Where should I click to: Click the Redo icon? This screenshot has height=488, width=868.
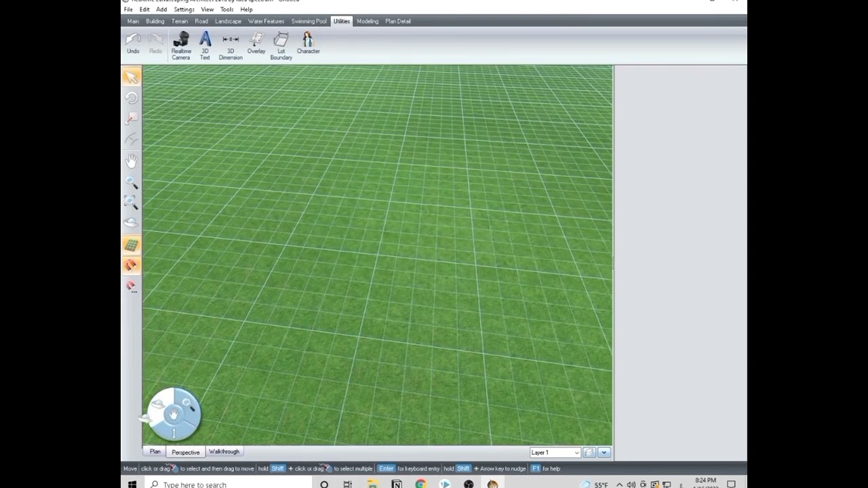tap(155, 43)
